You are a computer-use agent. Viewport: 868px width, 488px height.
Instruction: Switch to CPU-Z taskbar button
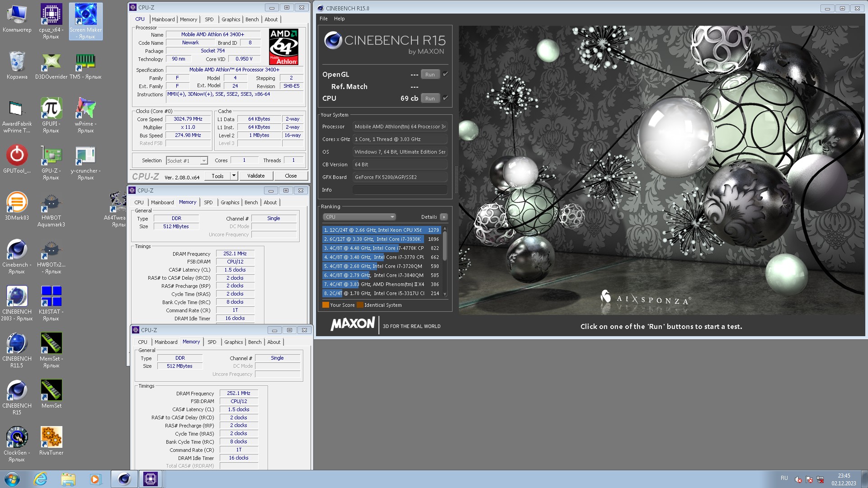point(151,479)
